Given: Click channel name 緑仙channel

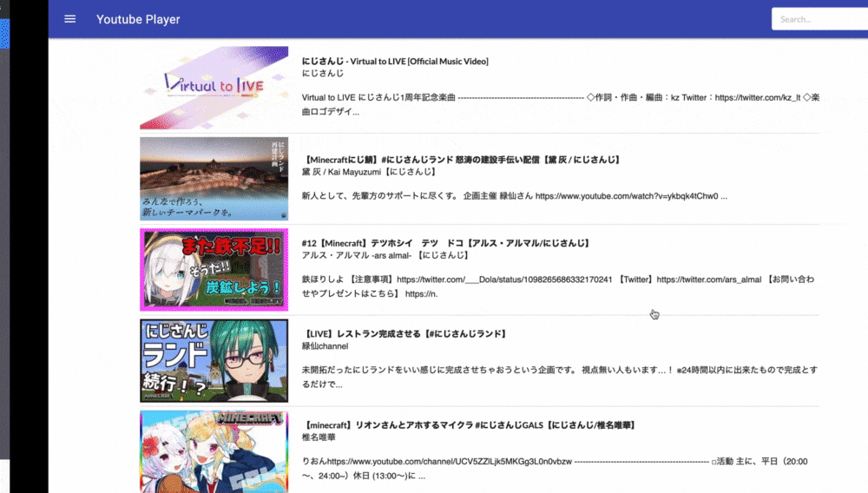Looking at the screenshot, I should (x=325, y=345).
